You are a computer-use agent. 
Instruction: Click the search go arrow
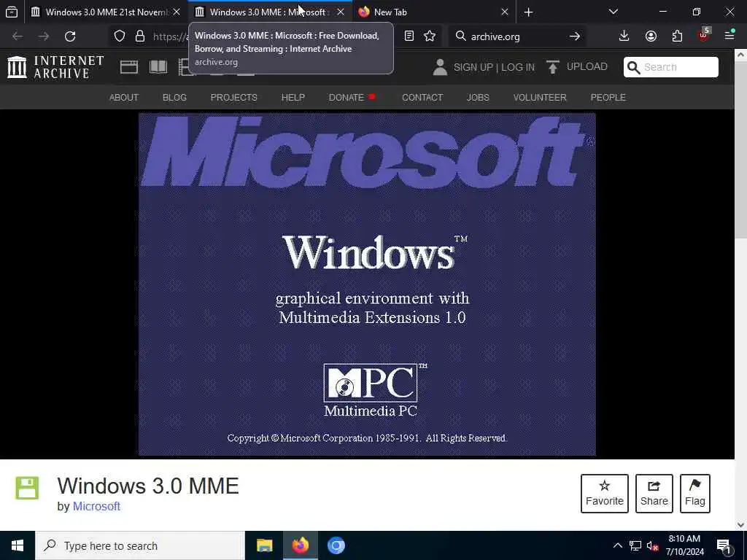click(575, 36)
